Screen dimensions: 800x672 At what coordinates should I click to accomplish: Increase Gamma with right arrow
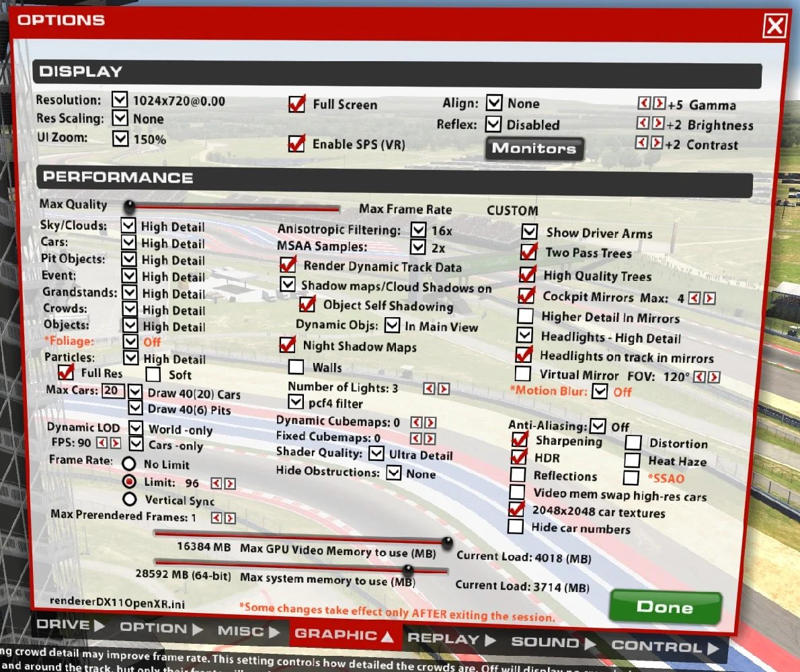click(659, 103)
